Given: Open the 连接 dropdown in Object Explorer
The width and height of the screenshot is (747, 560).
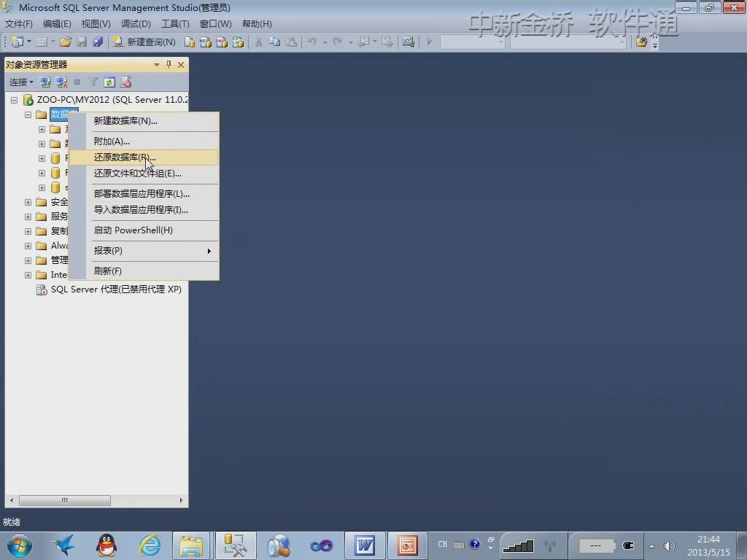Looking at the screenshot, I should (x=21, y=82).
